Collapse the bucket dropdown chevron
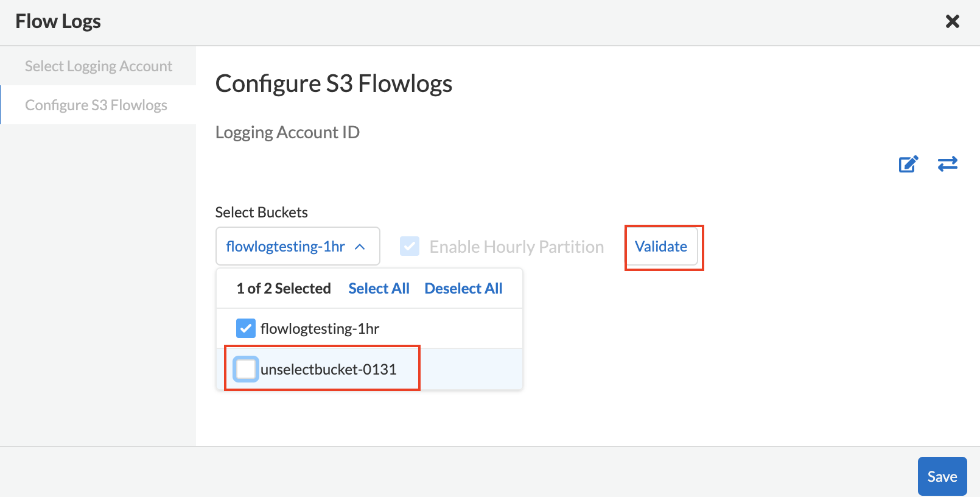 tap(360, 247)
